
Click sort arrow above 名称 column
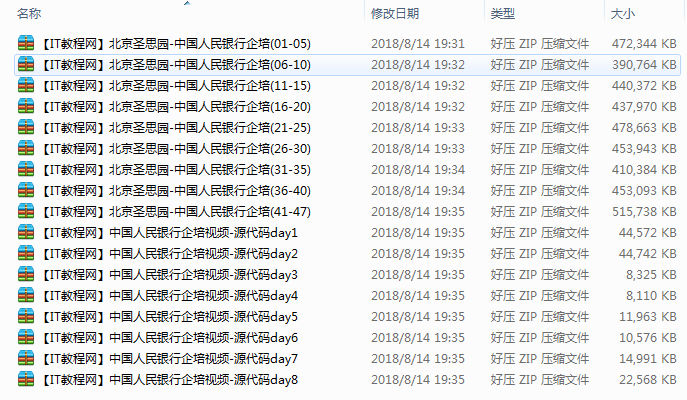[187, 3]
